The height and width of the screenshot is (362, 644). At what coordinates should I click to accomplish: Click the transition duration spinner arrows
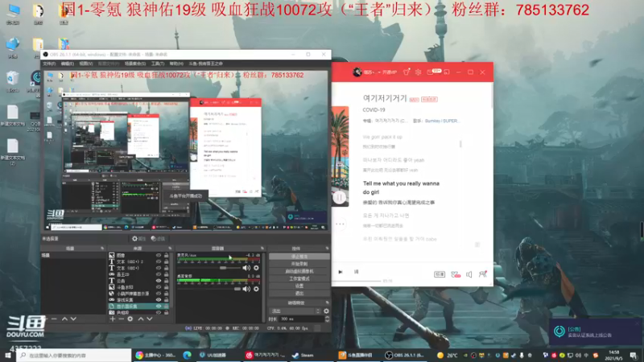point(327,319)
